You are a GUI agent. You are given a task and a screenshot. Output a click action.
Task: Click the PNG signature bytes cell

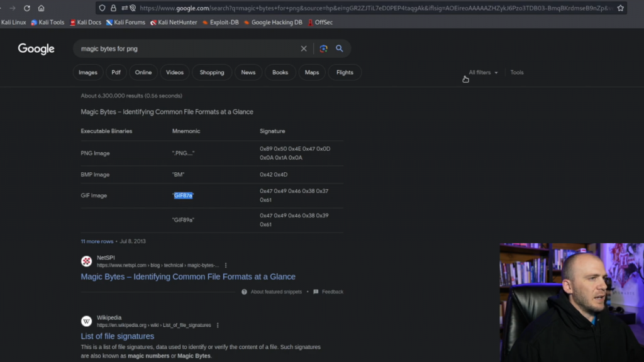pos(295,153)
